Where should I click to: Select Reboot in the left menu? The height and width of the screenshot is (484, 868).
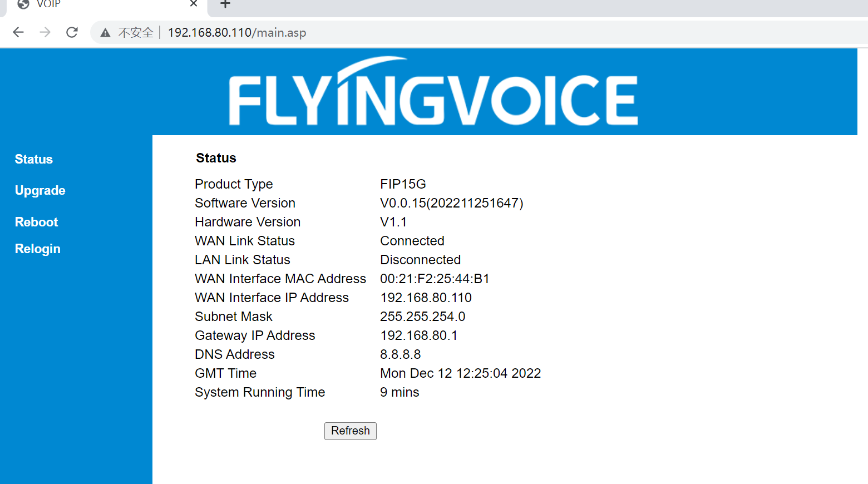37,222
